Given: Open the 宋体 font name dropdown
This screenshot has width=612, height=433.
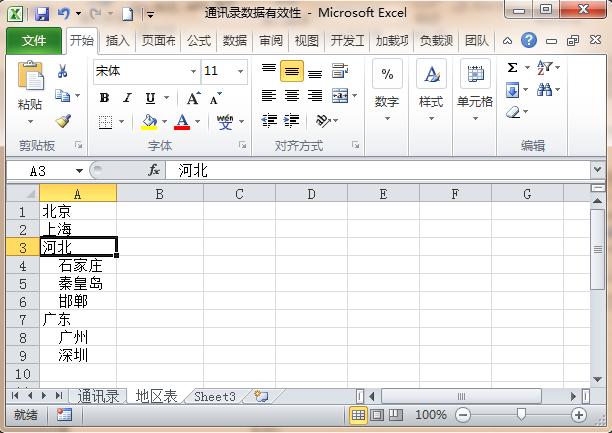Looking at the screenshot, I should 193,71.
